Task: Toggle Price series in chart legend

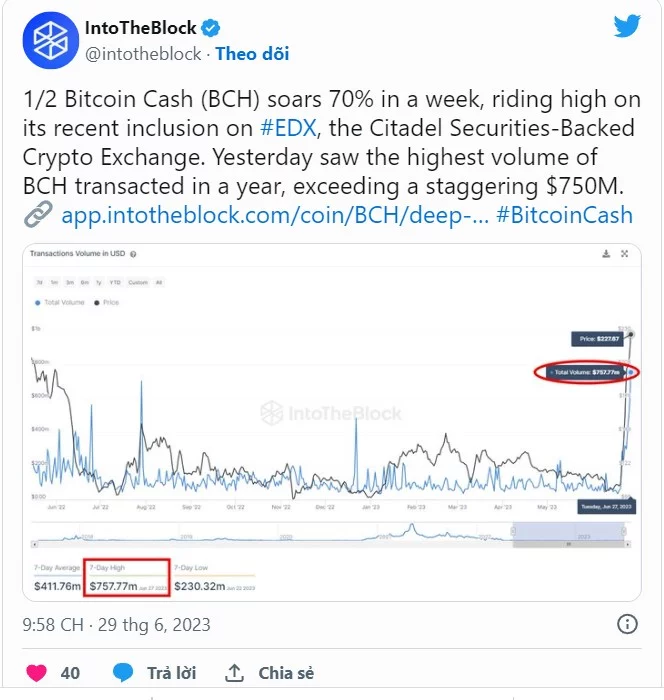Action: click(x=107, y=302)
